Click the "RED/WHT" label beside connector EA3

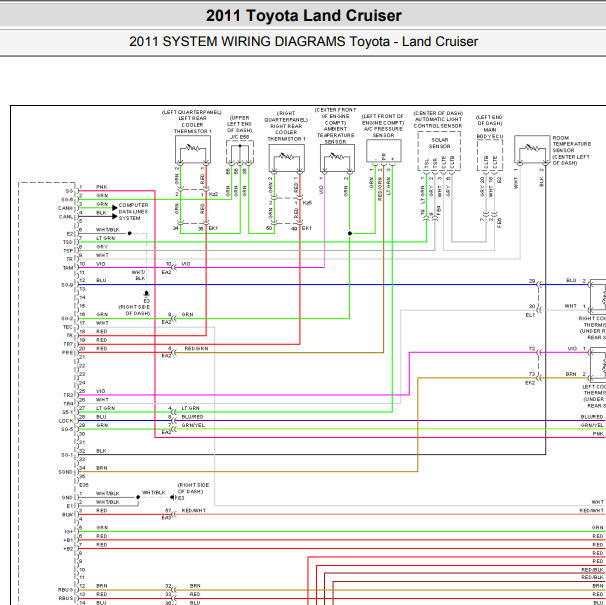pyautogui.click(x=194, y=510)
